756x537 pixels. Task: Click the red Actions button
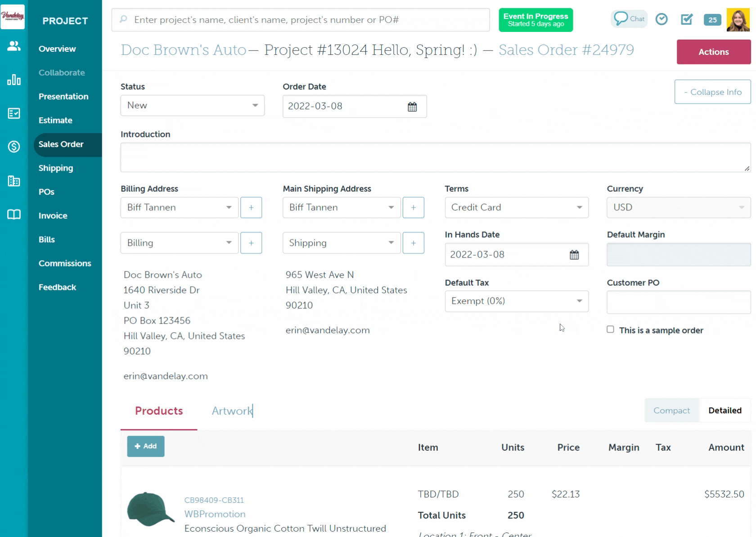point(713,52)
